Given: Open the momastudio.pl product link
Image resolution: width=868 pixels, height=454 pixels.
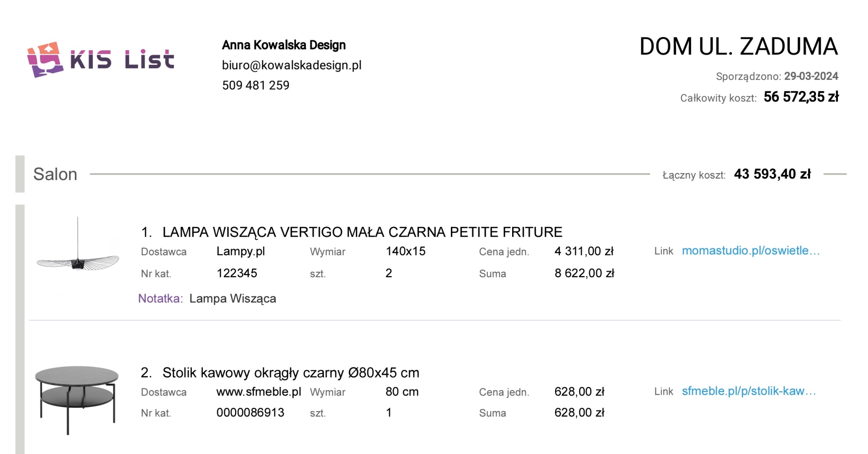Looking at the screenshot, I should [751, 251].
